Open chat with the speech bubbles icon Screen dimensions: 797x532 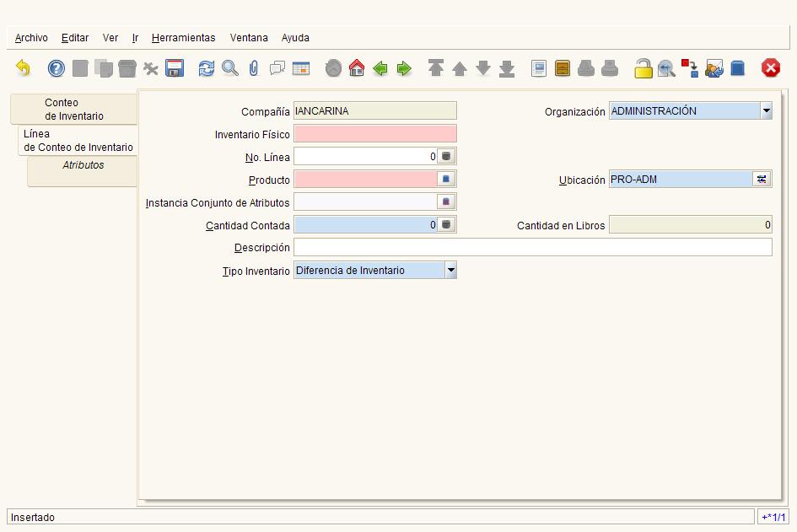pos(277,68)
